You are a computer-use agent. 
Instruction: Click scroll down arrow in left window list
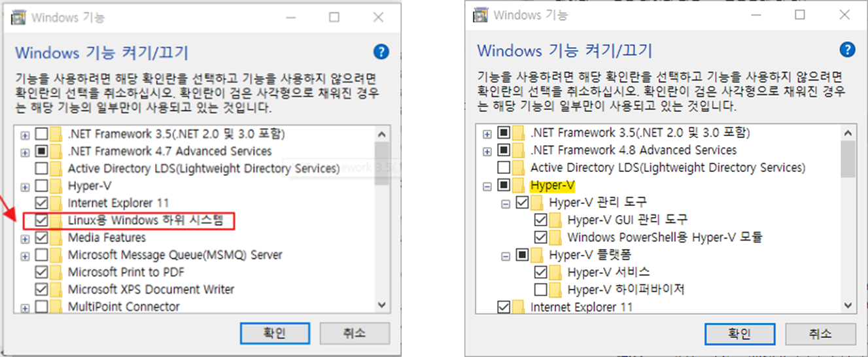point(382,305)
